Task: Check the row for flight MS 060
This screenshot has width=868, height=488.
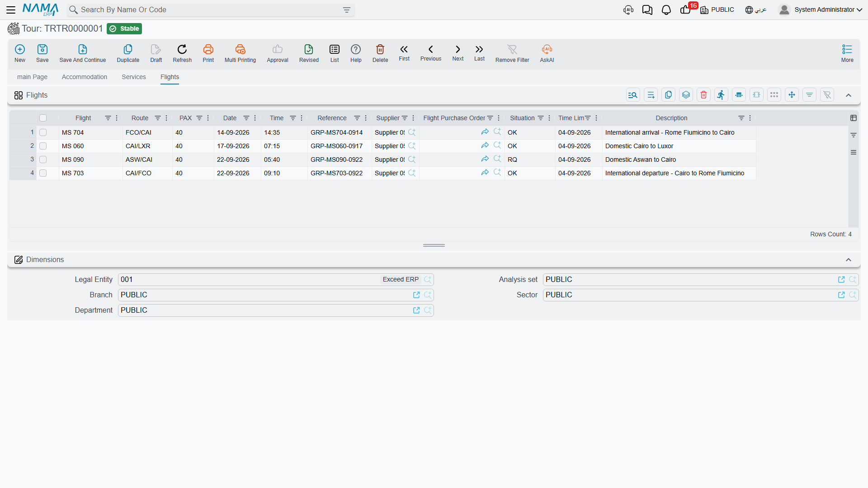Action: tap(43, 146)
